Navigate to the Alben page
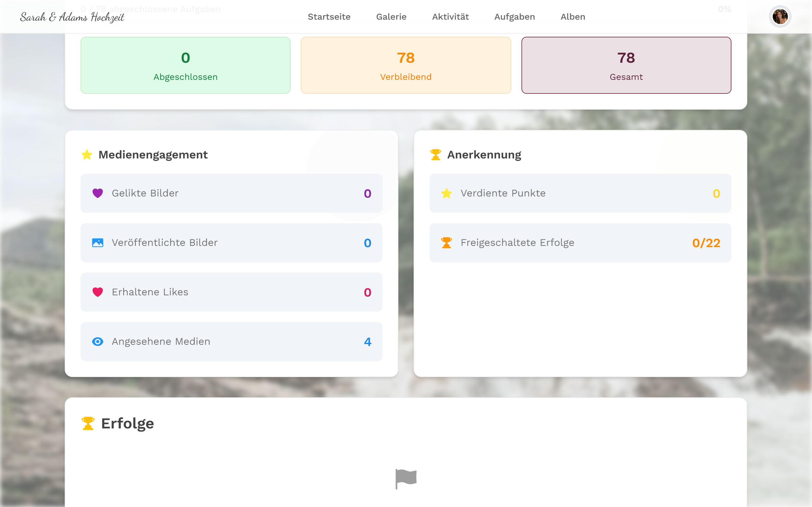Image resolution: width=812 pixels, height=507 pixels. [573, 17]
